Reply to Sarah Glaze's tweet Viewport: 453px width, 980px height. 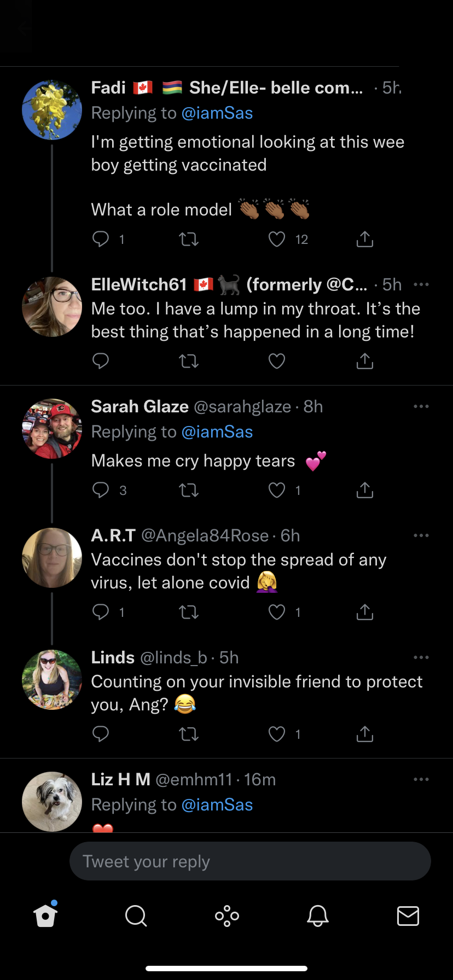tap(101, 491)
